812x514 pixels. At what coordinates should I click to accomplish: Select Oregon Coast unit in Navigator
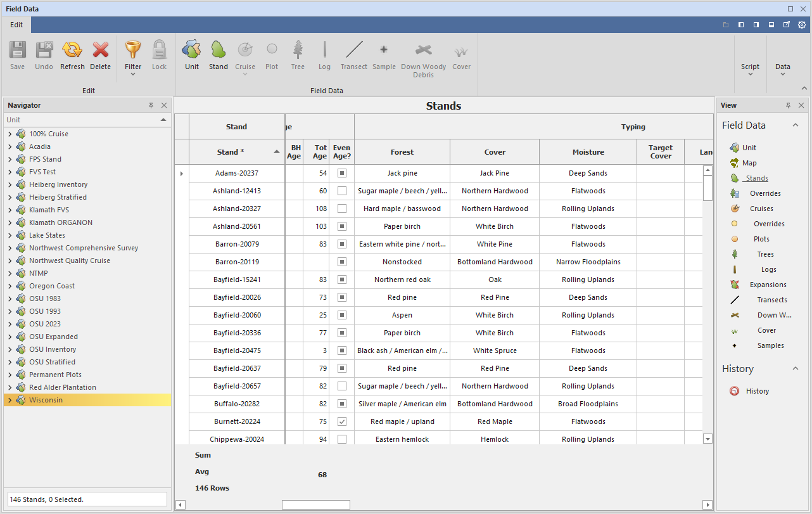[52, 286]
